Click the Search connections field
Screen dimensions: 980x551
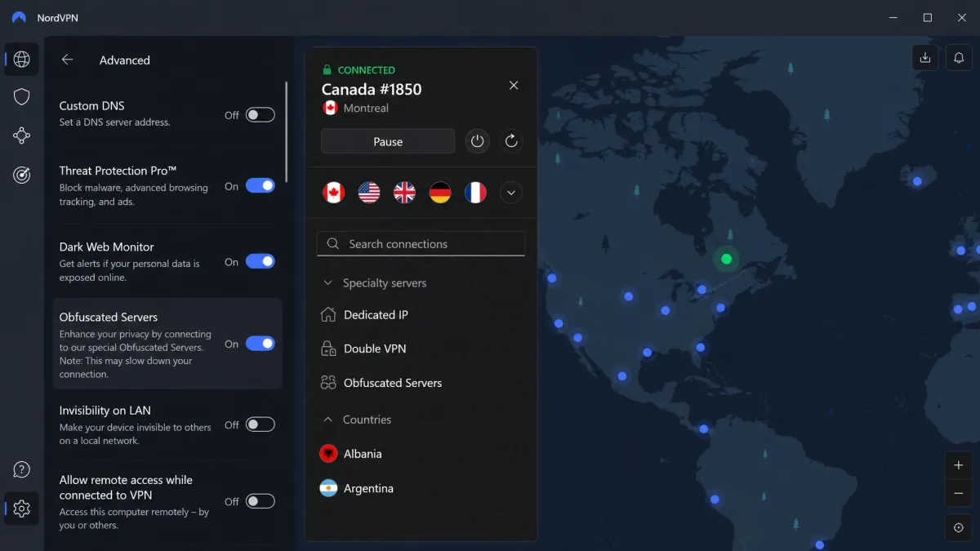click(421, 243)
